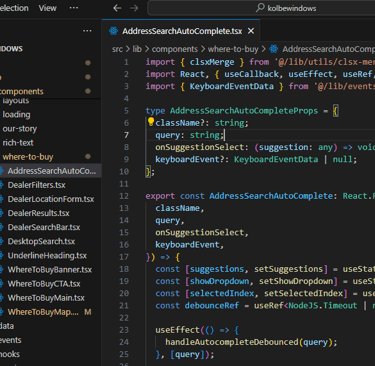Close the AddressSearchAutoComplete.tsx tab
Viewport: 375px width, 366px height.
point(251,31)
